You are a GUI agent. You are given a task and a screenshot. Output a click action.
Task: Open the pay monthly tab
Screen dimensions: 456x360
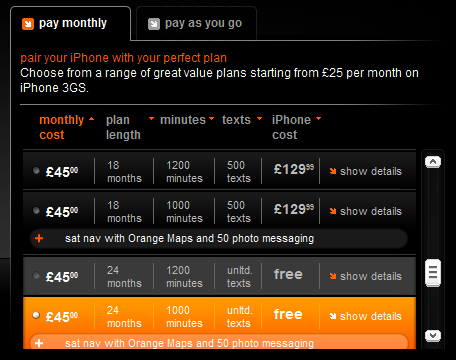[70, 23]
